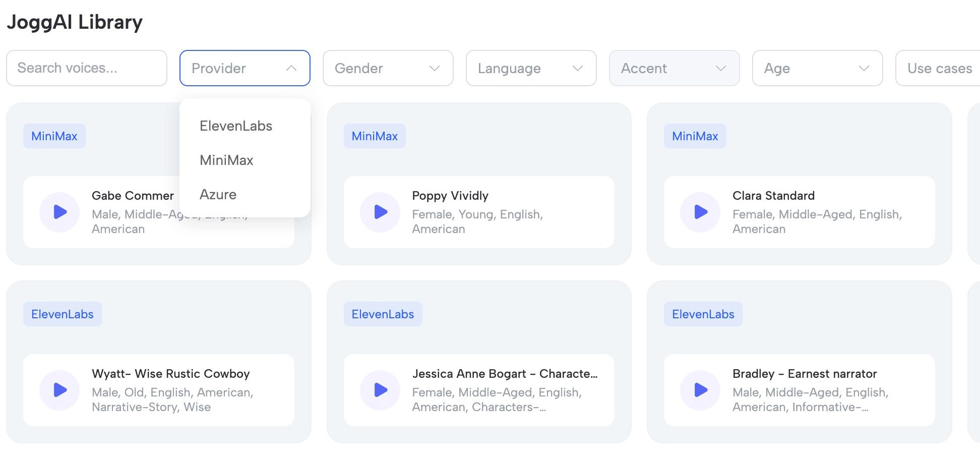Play the Wyatt Wise Rustic Cowboy sample
The height and width of the screenshot is (458, 980).
pyautogui.click(x=59, y=390)
